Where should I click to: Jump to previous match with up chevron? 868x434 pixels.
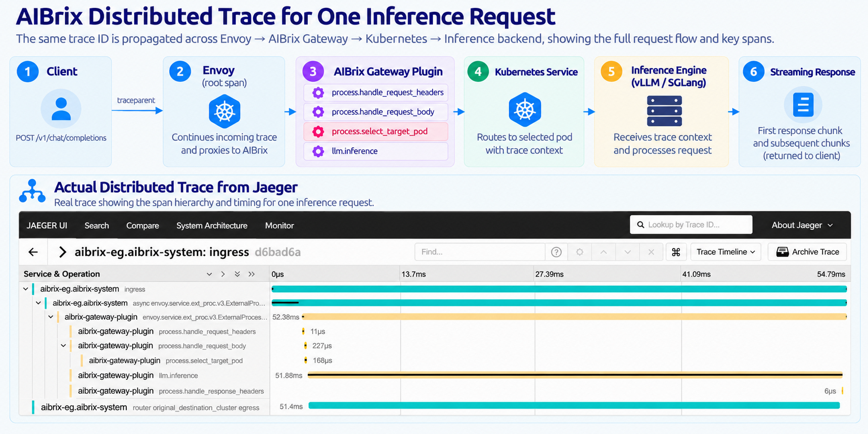(604, 252)
